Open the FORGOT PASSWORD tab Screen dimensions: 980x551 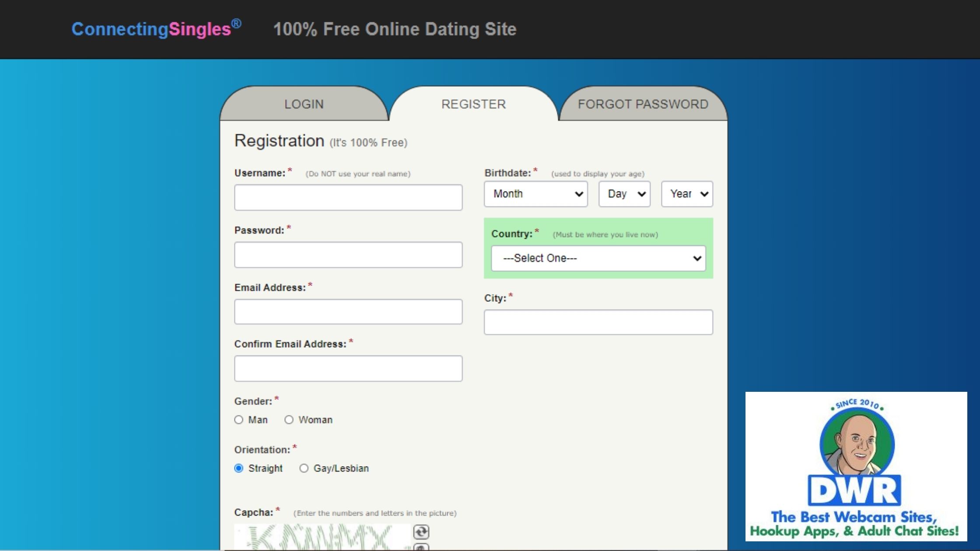click(x=643, y=104)
